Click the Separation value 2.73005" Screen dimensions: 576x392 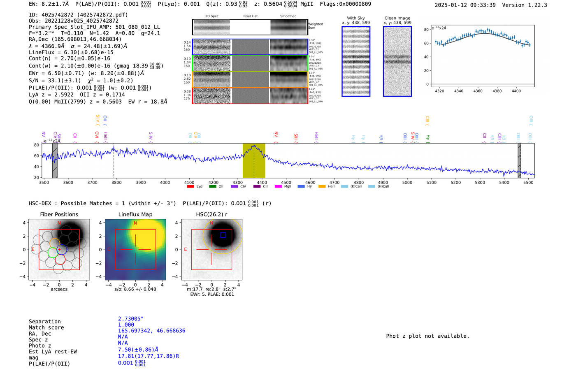click(x=131, y=319)
